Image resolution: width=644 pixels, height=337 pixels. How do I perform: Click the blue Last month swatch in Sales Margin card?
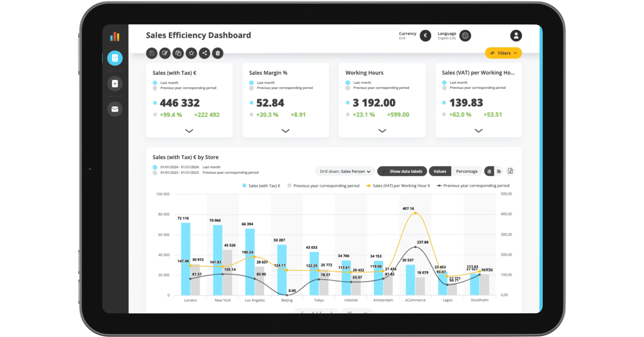click(x=251, y=83)
